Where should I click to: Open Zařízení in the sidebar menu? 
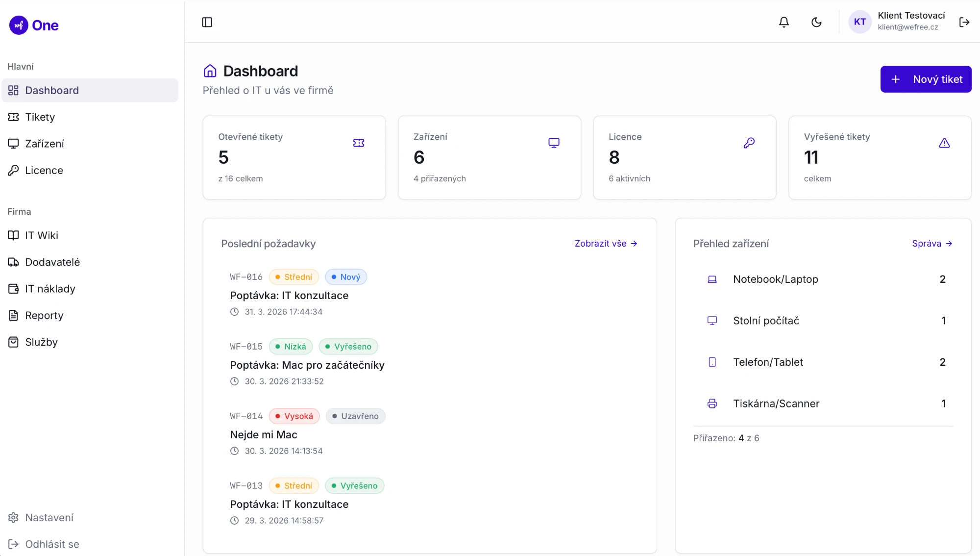click(x=90, y=144)
